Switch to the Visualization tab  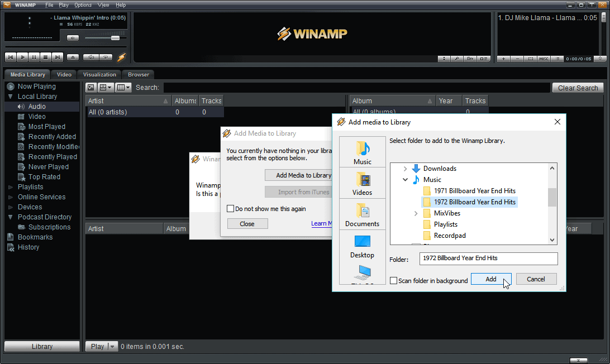point(99,74)
